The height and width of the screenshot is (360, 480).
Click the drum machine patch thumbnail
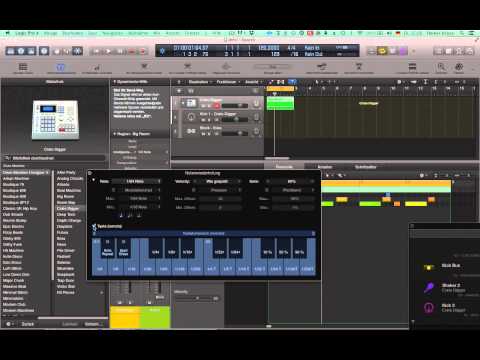point(55,120)
